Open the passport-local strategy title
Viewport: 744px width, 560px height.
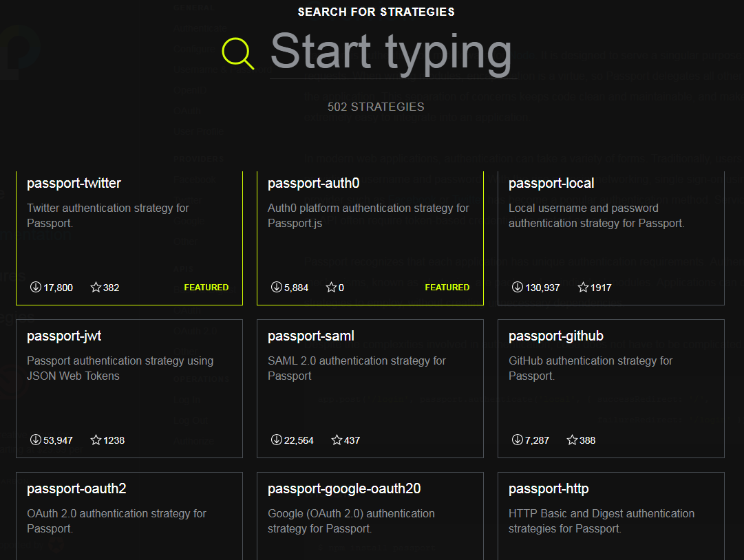tap(551, 183)
